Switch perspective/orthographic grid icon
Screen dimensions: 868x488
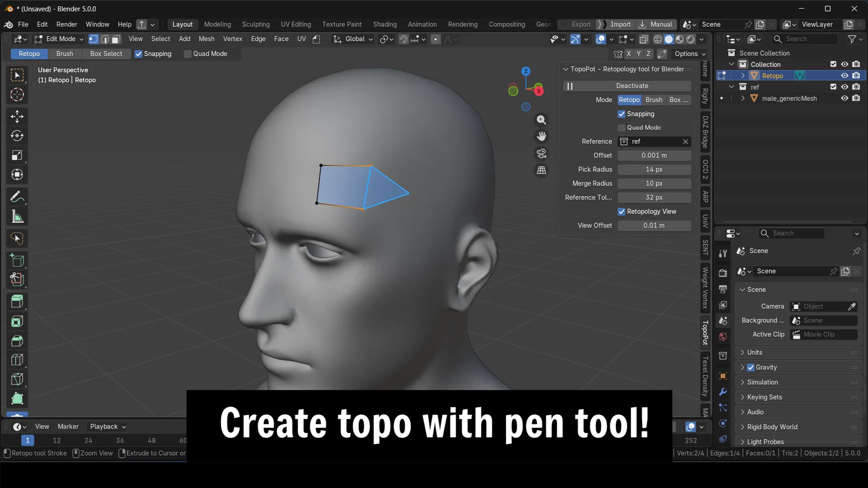[541, 171]
